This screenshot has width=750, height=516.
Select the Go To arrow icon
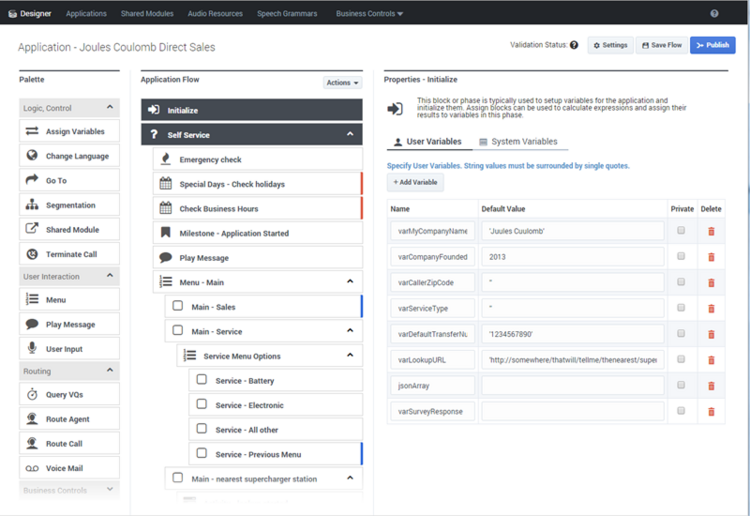pyautogui.click(x=32, y=180)
